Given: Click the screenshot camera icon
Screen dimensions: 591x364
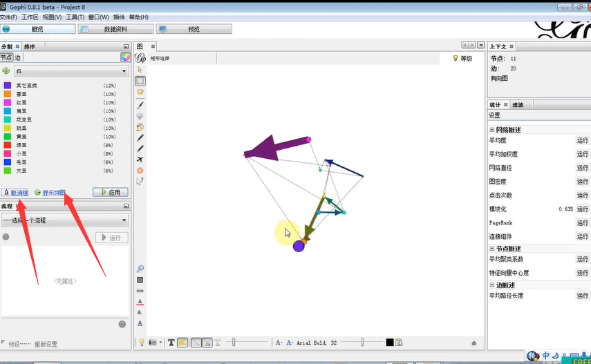Looking at the screenshot, I should pyautogui.click(x=153, y=343).
